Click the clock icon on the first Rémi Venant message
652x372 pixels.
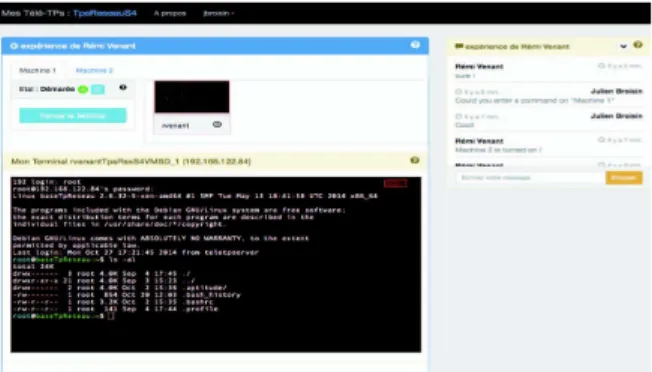pos(601,66)
